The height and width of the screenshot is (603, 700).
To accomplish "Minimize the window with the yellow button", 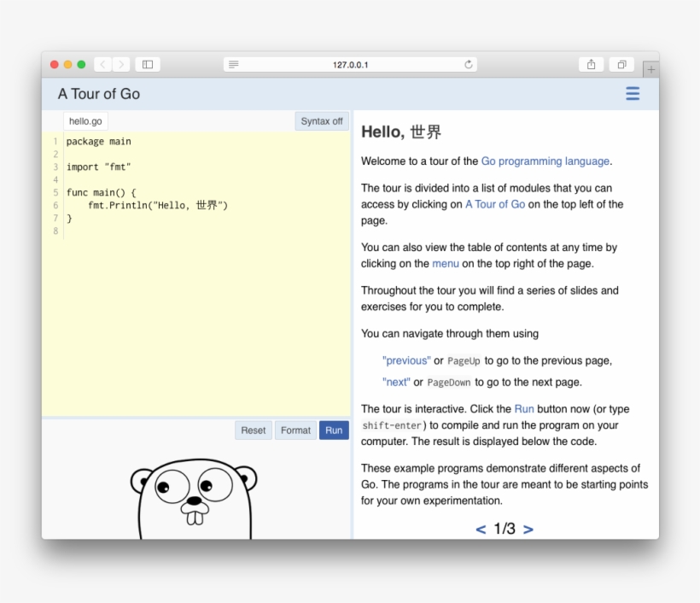I will click(x=67, y=65).
